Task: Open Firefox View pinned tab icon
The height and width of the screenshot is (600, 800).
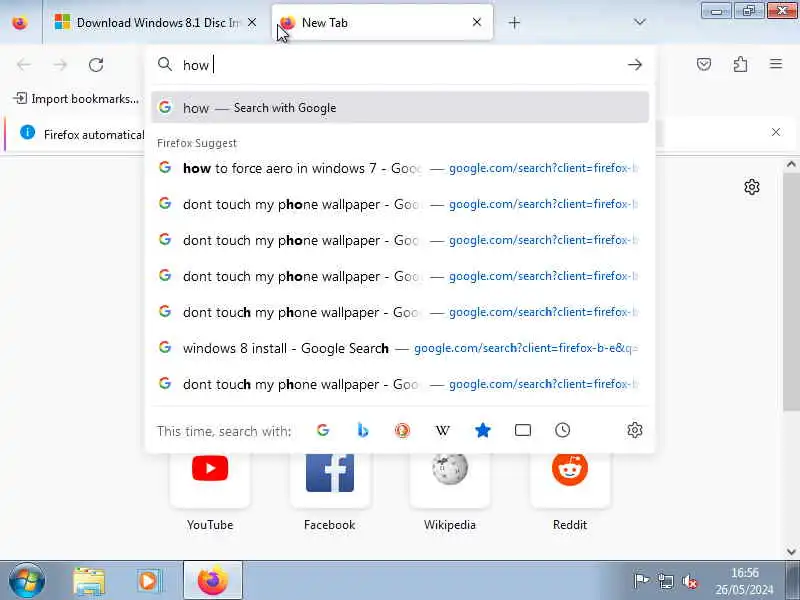Action: coord(20,22)
